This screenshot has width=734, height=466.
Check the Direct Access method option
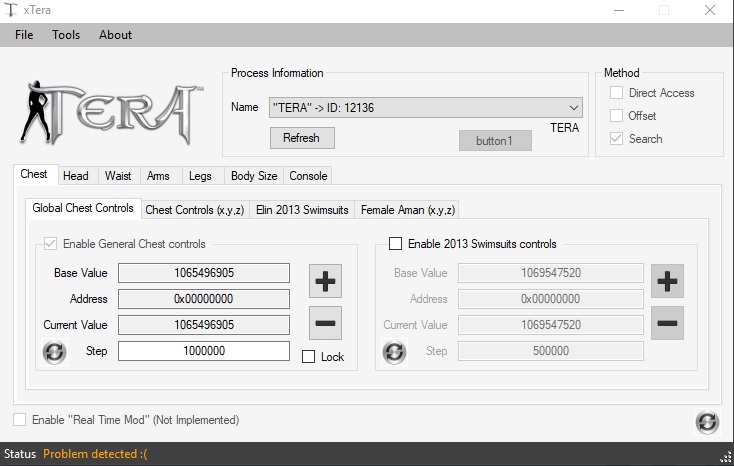click(616, 93)
